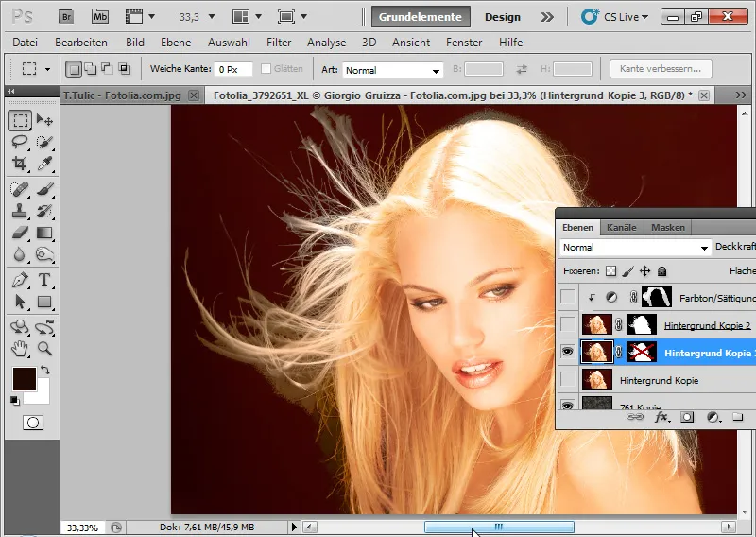Add a layer mask in Layers panel
The image size is (756, 537).
pos(687,417)
